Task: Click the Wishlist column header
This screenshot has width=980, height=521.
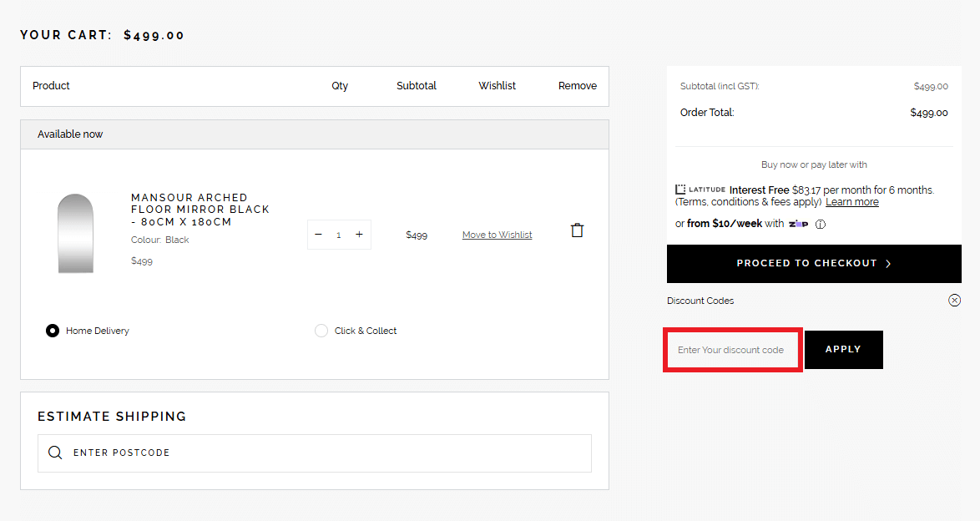Action: (x=497, y=86)
